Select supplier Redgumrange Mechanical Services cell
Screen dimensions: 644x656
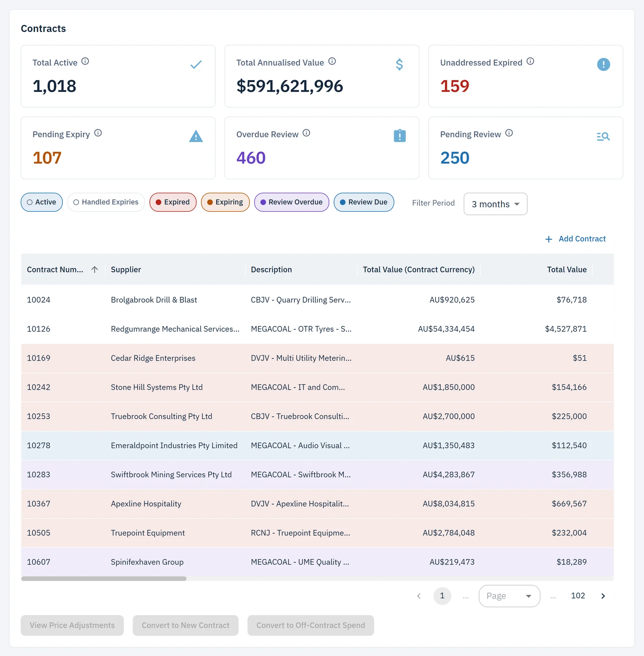coord(175,329)
